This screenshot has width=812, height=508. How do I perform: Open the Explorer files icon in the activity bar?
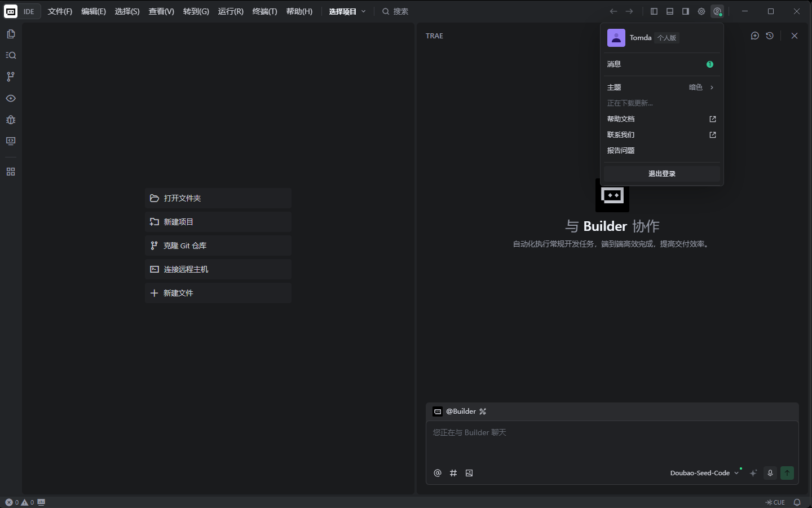pyautogui.click(x=11, y=34)
